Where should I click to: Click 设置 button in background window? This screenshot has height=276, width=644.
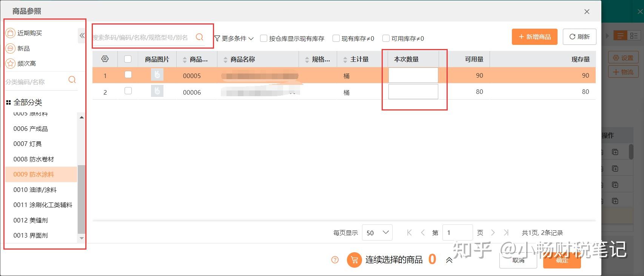click(x=623, y=58)
